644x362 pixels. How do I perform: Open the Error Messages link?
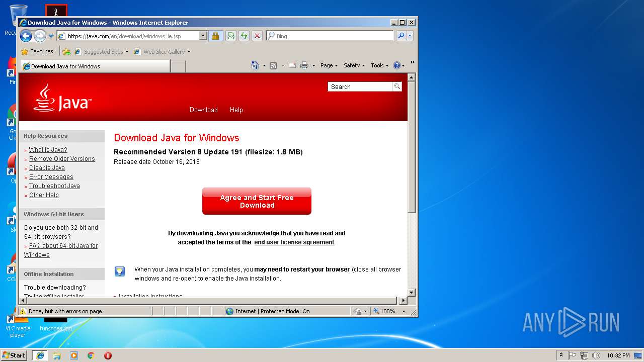click(51, 177)
